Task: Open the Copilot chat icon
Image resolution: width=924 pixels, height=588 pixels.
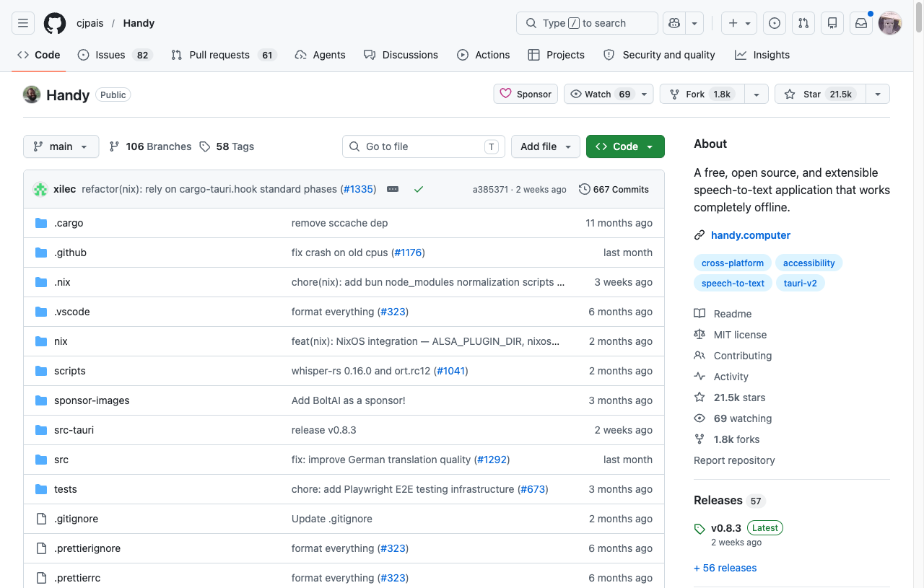Action: (674, 23)
